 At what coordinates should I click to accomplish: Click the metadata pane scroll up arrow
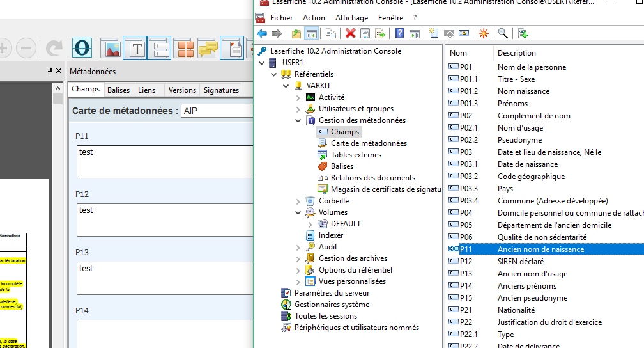(x=58, y=88)
